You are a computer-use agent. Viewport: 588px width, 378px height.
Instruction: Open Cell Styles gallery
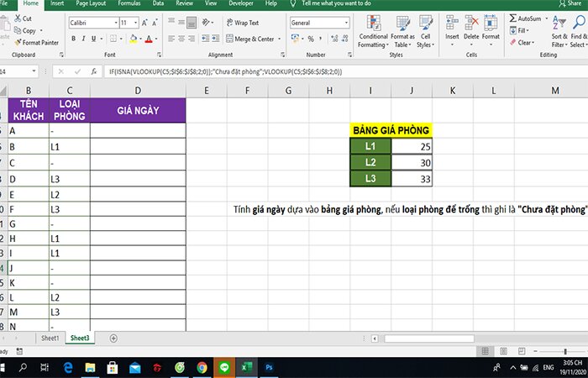click(426, 32)
